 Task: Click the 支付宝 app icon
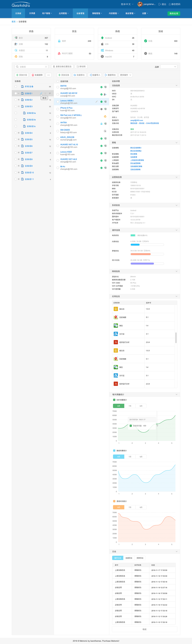(116, 334)
